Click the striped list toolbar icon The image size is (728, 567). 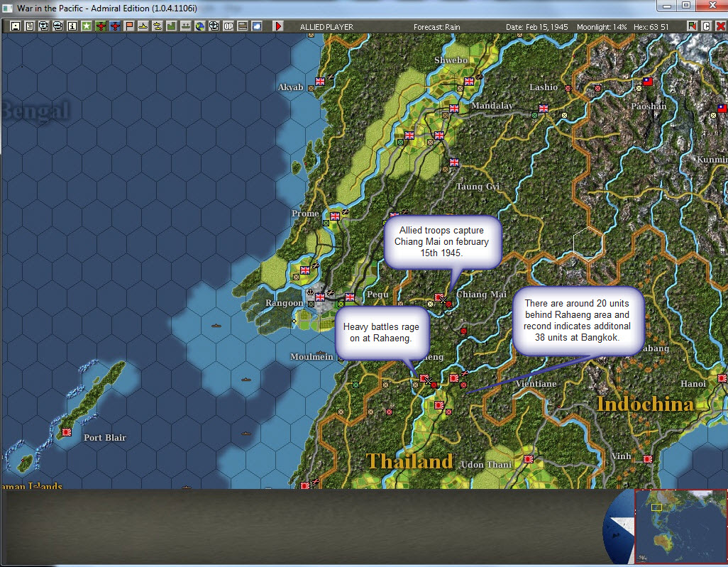[243, 26]
